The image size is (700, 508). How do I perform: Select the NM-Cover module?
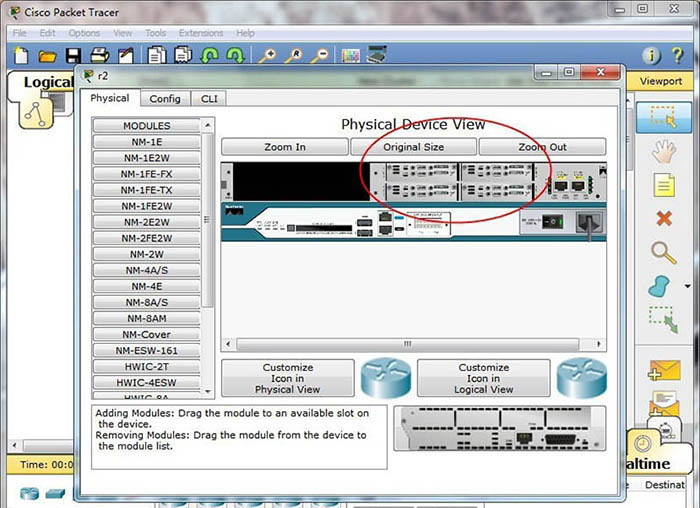146,335
